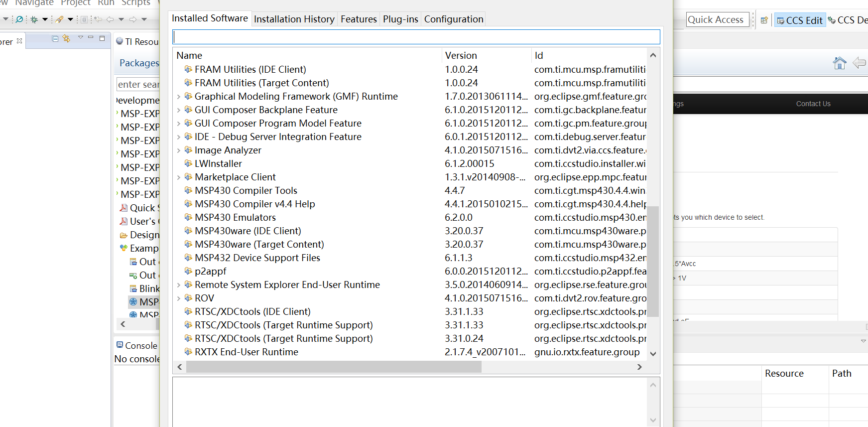The height and width of the screenshot is (427, 868).
Task: Click the MSP430 Emulators row icon
Action: (188, 217)
